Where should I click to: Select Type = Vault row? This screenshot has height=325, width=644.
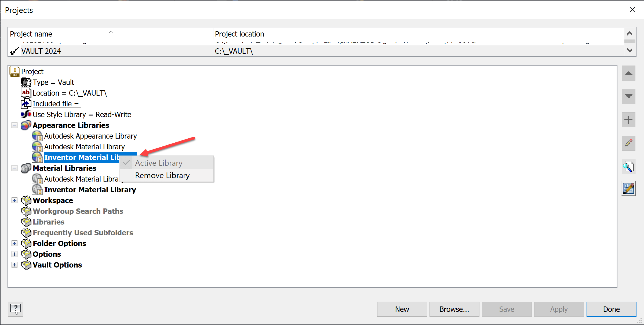click(53, 82)
